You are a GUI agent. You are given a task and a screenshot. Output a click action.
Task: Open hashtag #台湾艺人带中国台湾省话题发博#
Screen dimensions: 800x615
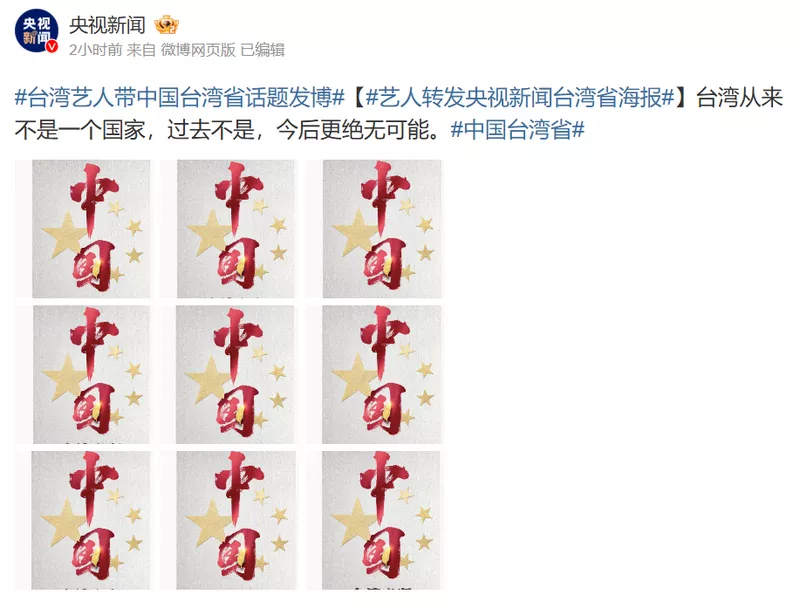tap(180, 97)
